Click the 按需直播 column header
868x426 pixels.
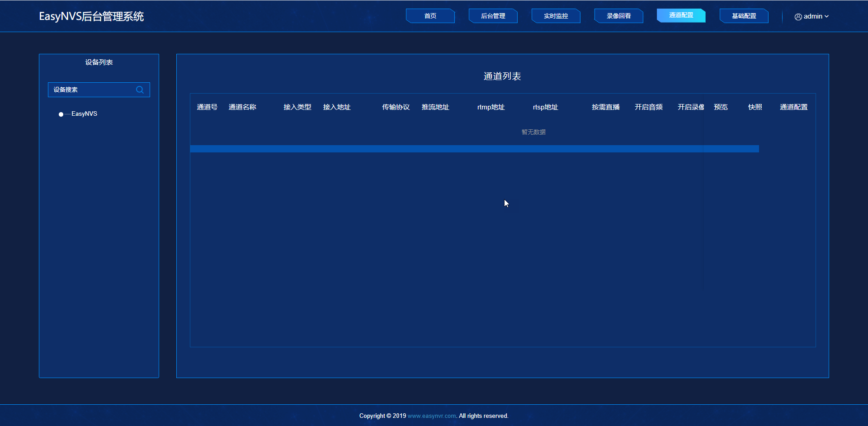(606, 107)
